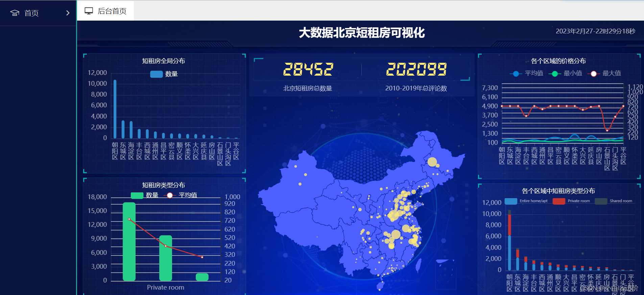Click the total count number 28452
644x295 pixels.
308,69
